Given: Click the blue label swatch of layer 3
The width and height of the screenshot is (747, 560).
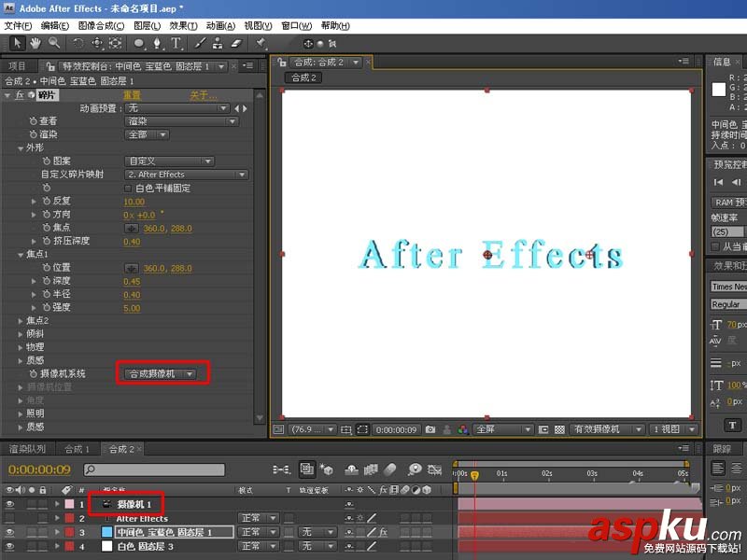Looking at the screenshot, I should 106,532.
